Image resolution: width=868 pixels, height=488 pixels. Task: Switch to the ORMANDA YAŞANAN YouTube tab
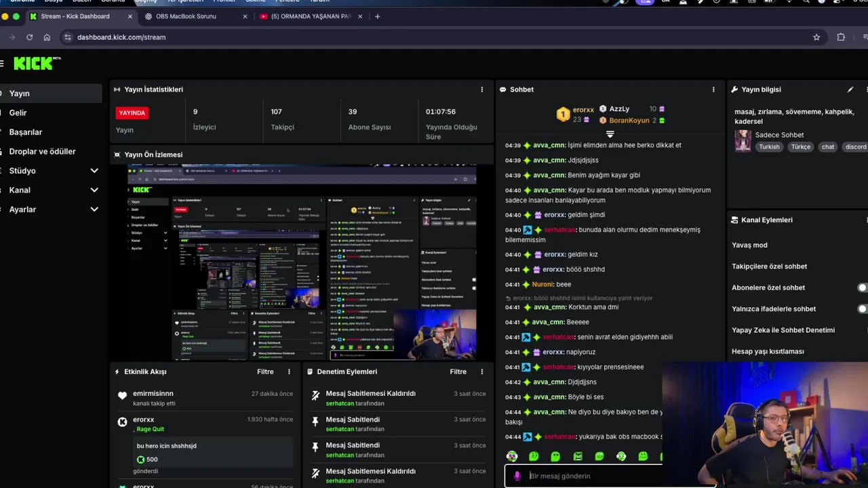click(x=311, y=16)
